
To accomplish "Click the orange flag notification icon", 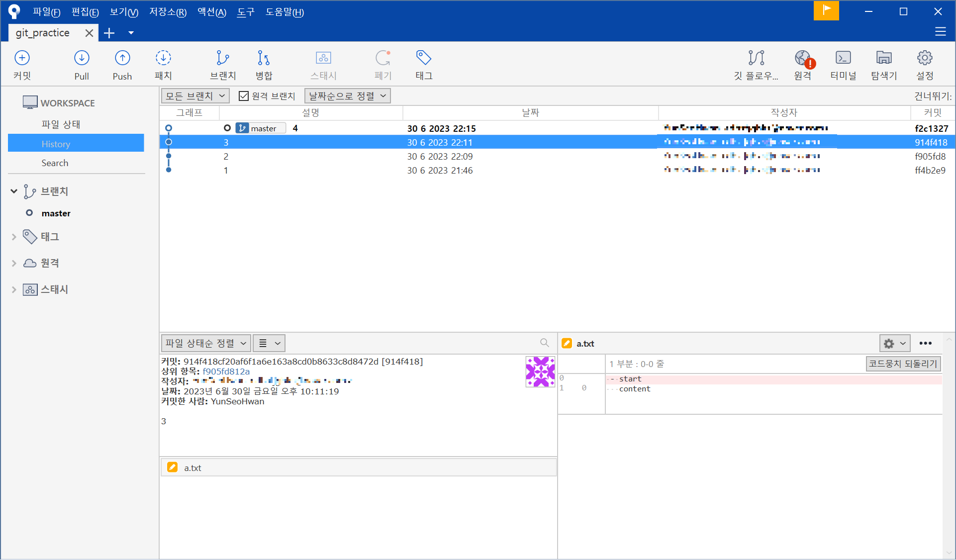I will coord(826,10).
